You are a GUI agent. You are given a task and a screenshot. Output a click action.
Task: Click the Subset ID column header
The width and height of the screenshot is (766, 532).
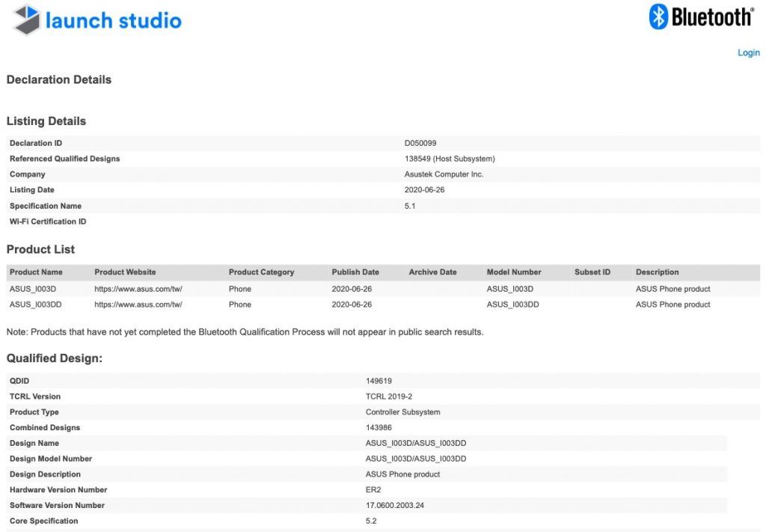[x=592, y=272]
